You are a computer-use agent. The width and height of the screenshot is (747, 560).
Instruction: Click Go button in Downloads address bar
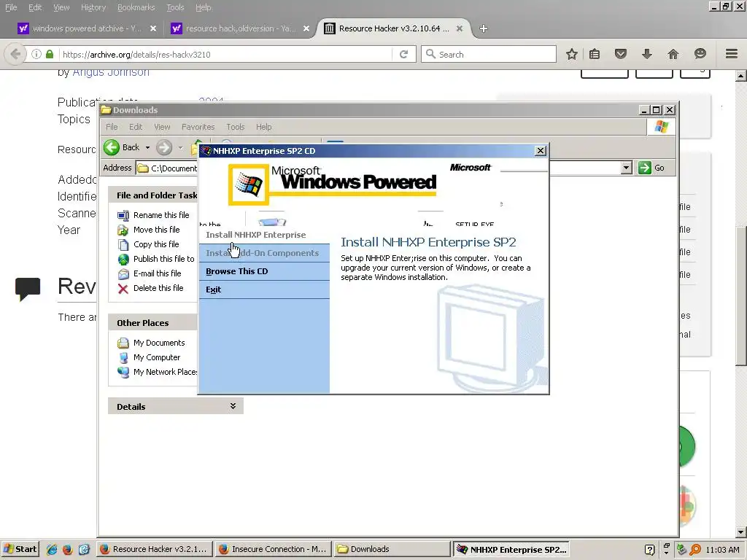pyautogui.click(x=651, y=168)
